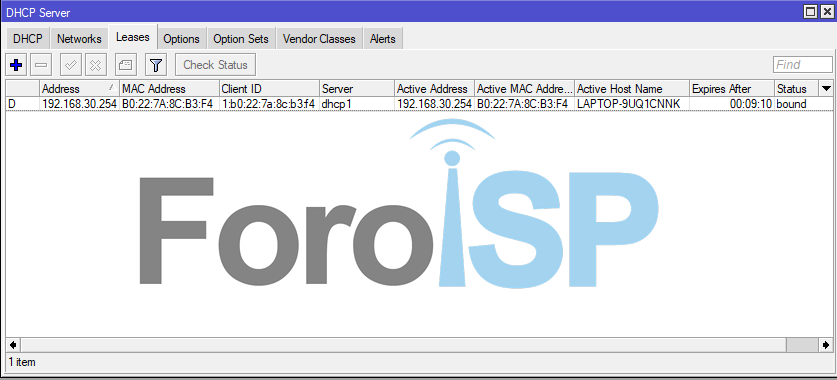Open the Networks tab
Viewport: 837px width, 380px height.
[79, 39]
